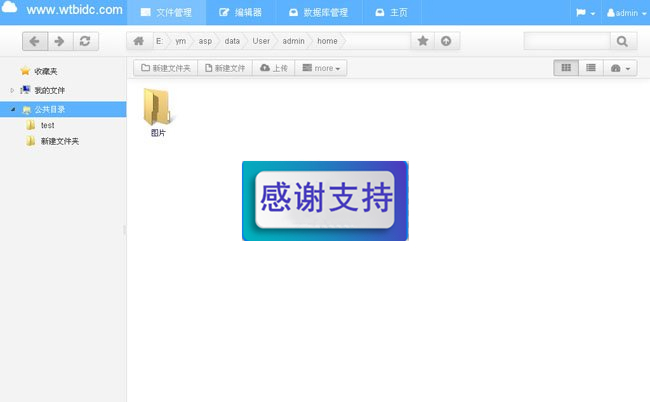
Task: Open the admin user menu
Action: pyautogui.click(x=626, y=13)
